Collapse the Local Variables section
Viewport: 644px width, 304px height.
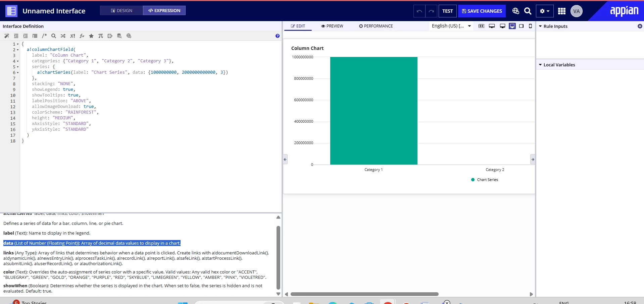[540, 65]
